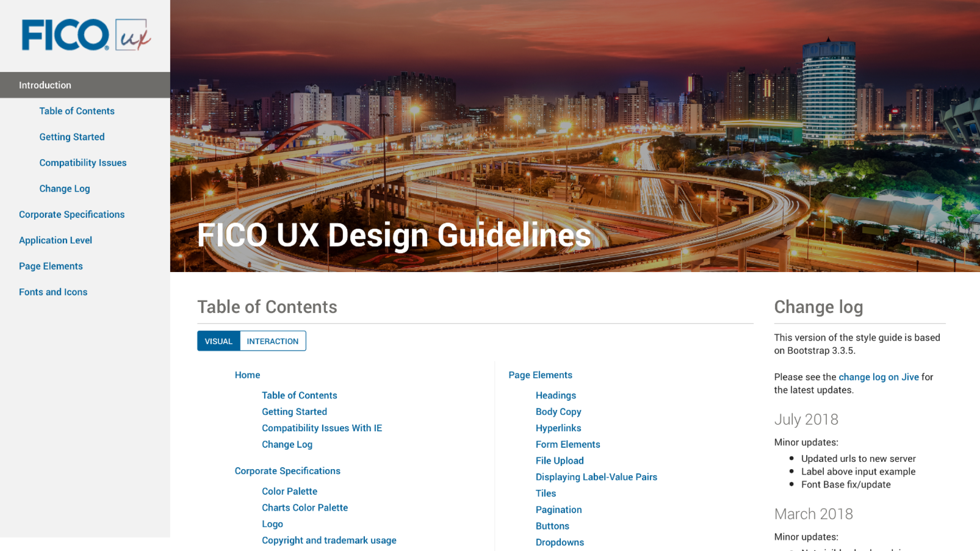Open the Charts Color Palette link
980x551 pixels.
[x=305, y=508]
